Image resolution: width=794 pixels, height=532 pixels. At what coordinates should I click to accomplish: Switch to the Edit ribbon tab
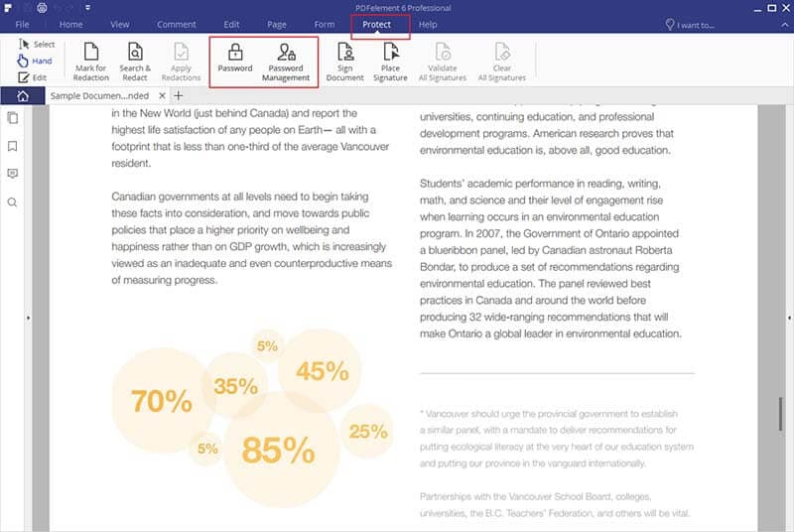point(231,24)
